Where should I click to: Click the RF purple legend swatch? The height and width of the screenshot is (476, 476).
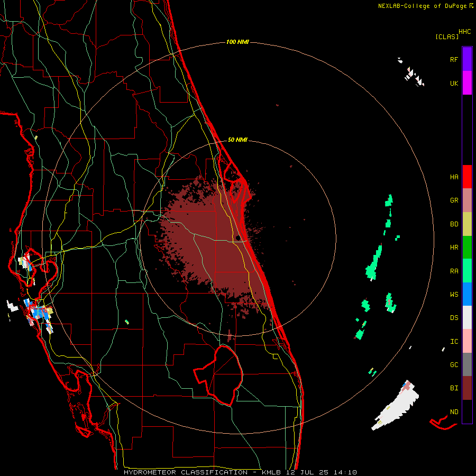[x=467, y=59]
